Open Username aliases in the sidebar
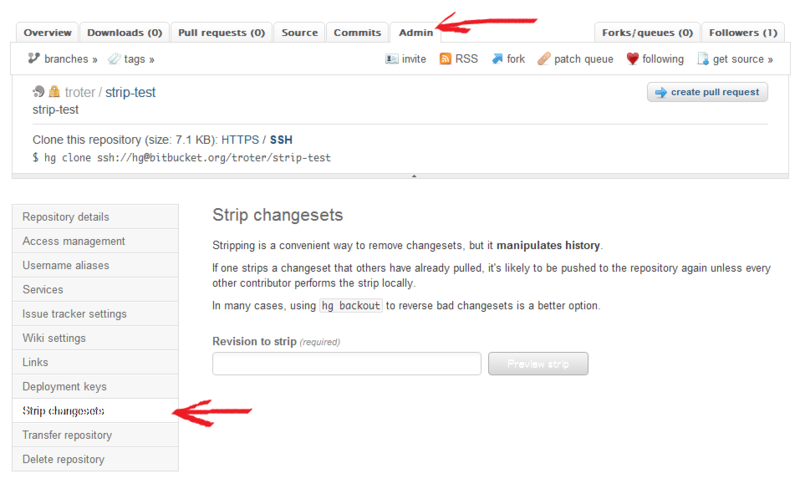Image resolution: width=800 pixels, height=484 pixels. pos(95,265)
